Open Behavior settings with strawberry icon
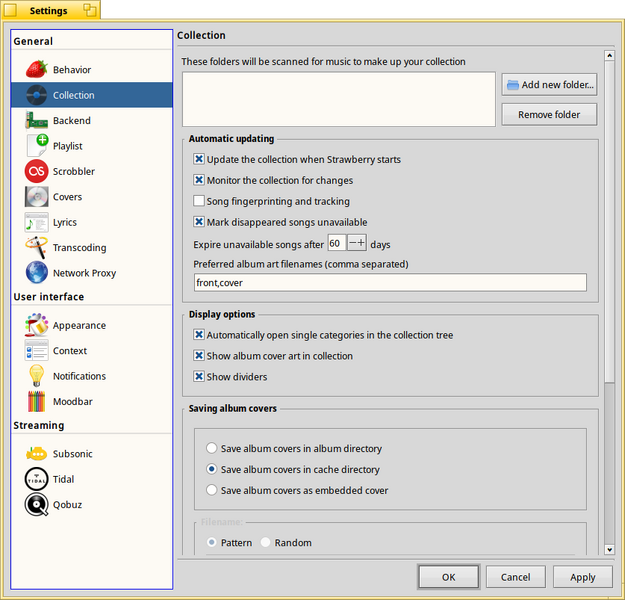Screen dimensions: 625x600 click(37, 69)
